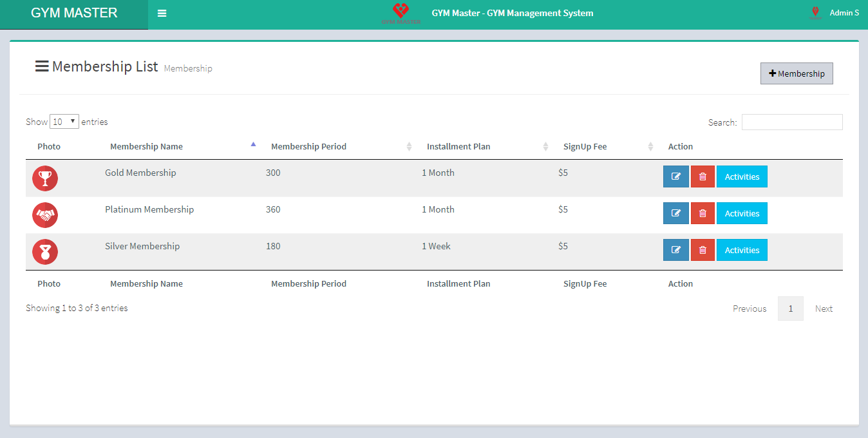The height and width of the screenshot is (438, 868).
Task: Delete the Silver Membership entry
Action: tap(703, 250)
